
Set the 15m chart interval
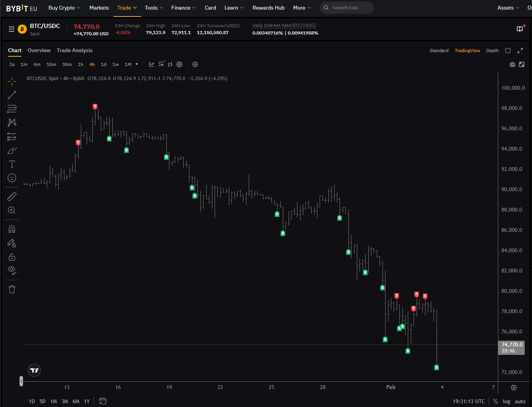coord(51,64)
